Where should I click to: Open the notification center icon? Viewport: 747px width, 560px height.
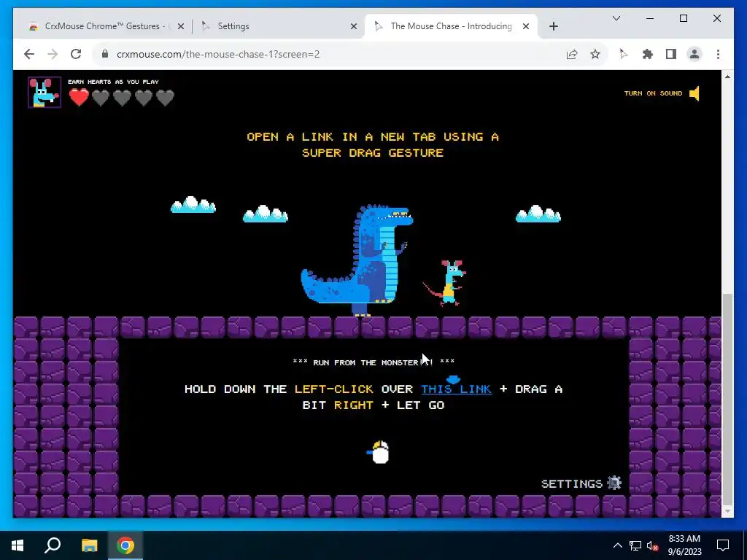[x=723, y=545]
